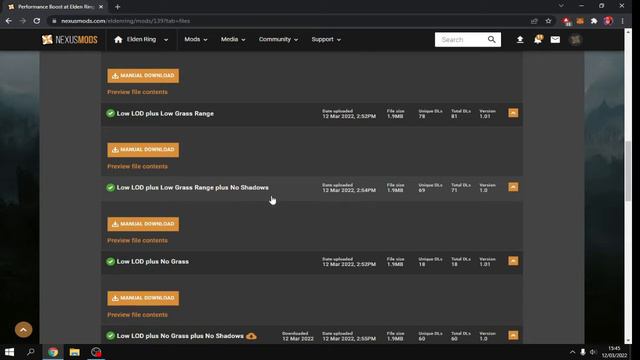
Task: Open Preview file contents under Low Grass Range plus No Shadows
Action: (137, 240)
